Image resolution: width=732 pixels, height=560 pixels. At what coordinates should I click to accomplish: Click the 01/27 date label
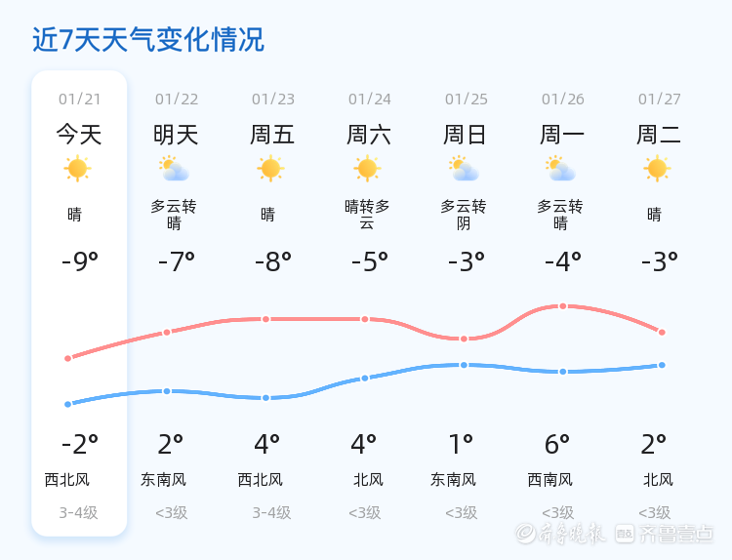(x=660, y=100)
